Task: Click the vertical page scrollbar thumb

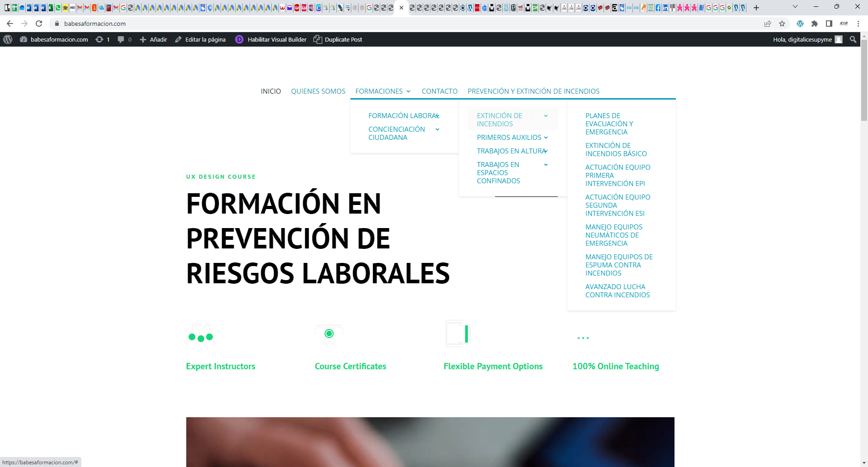Action: [x=864, y=81]
